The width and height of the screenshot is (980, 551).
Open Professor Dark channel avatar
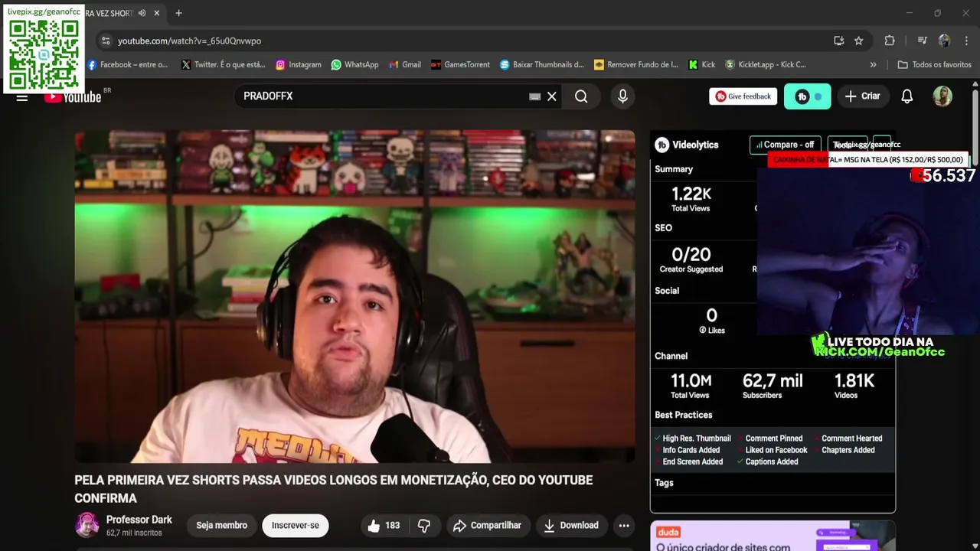(x=87, y=526)
